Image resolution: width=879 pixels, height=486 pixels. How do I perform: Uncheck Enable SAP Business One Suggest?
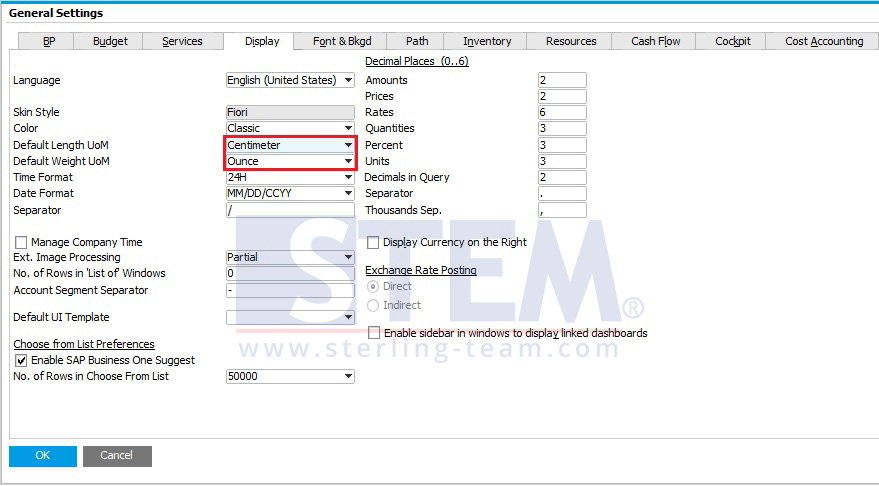tap(21, 360)
